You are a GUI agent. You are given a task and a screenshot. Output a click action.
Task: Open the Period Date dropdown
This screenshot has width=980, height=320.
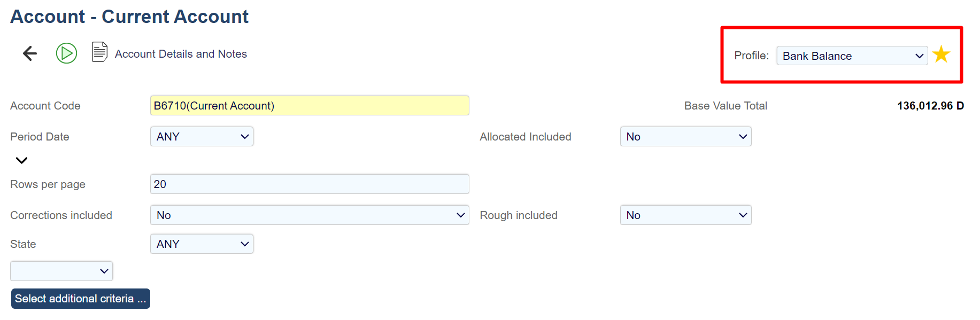coord(202,137)
